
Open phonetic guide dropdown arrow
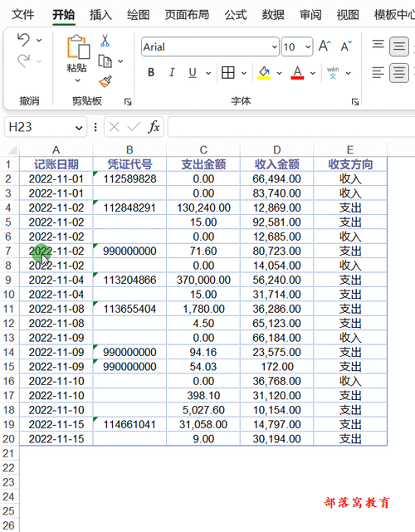[x=348, y=73]
